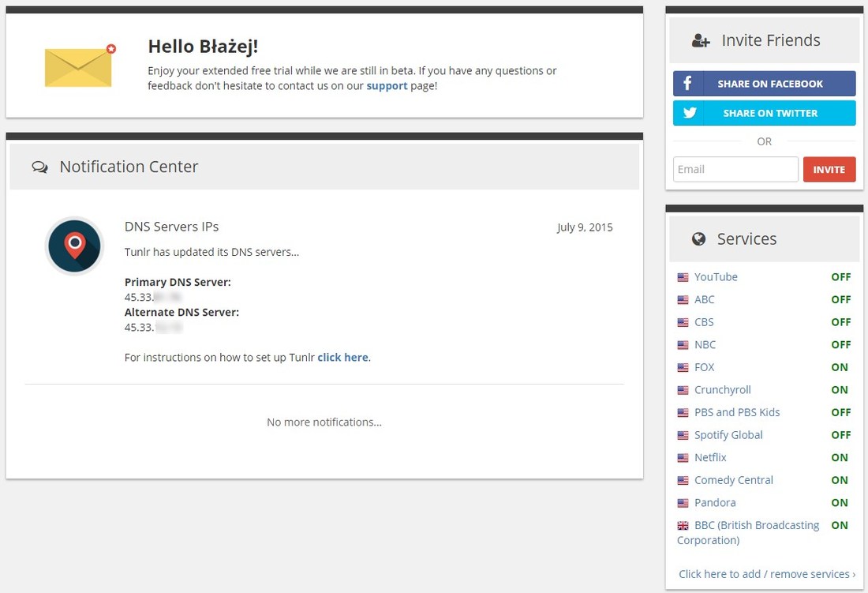Click the OFF status for NBC

coord(841,345)
